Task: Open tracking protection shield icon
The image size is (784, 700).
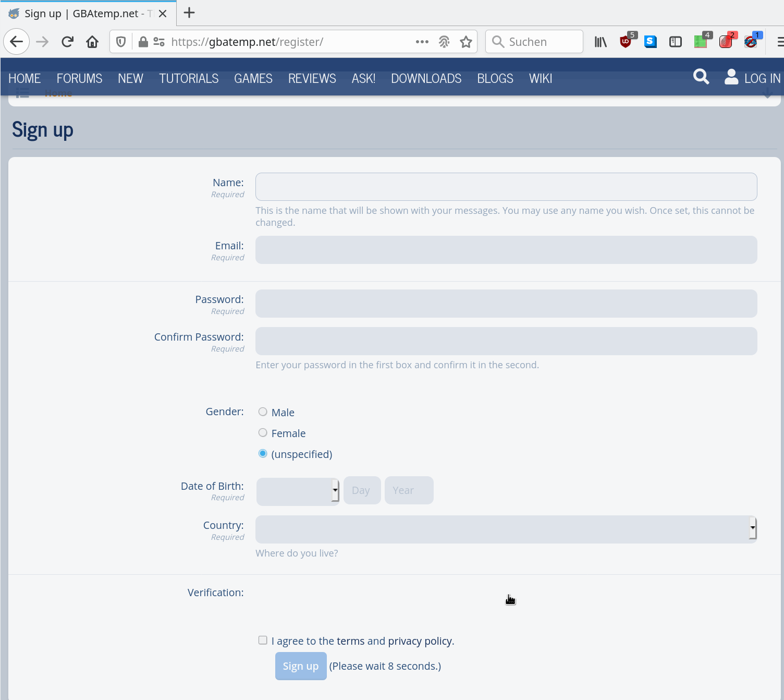Action: tap(121, 42)
